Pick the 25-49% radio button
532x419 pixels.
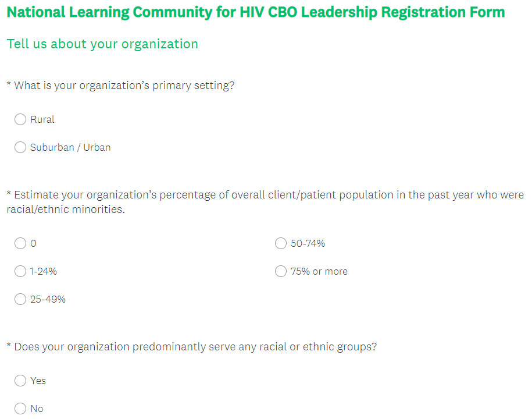pos(20,299)
